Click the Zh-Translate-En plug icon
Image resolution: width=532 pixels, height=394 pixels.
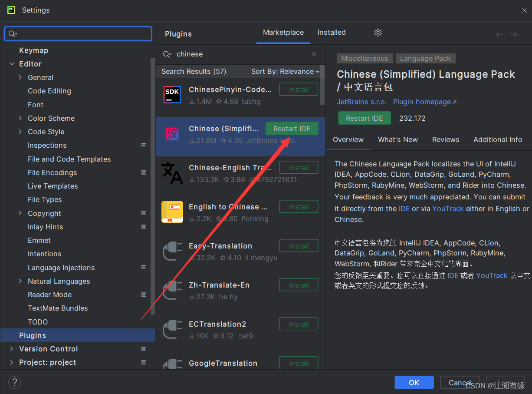coord(172,290)
